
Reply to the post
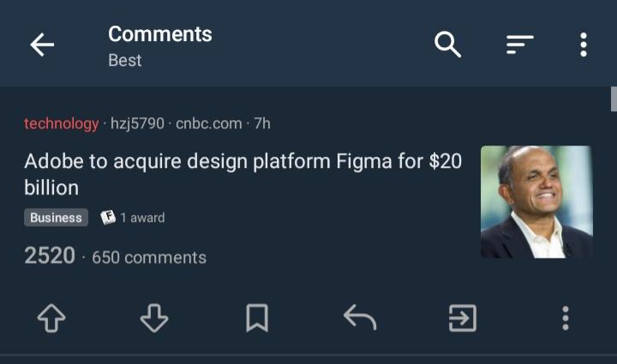pos(360,319)
